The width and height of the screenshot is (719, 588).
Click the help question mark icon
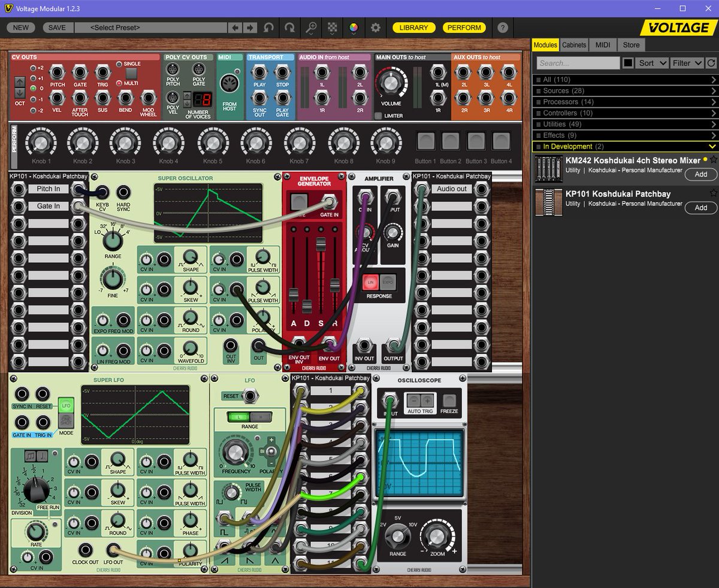(503, 28)
